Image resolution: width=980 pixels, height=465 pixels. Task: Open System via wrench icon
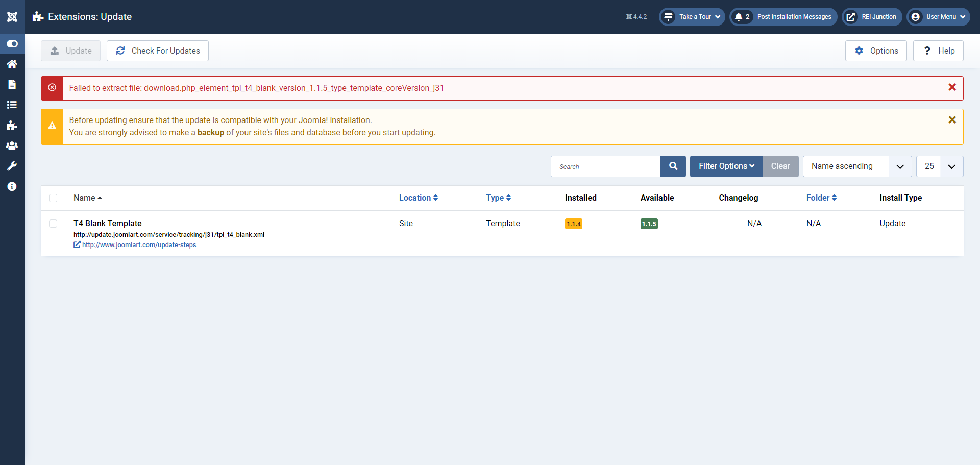tap(12, 166)
